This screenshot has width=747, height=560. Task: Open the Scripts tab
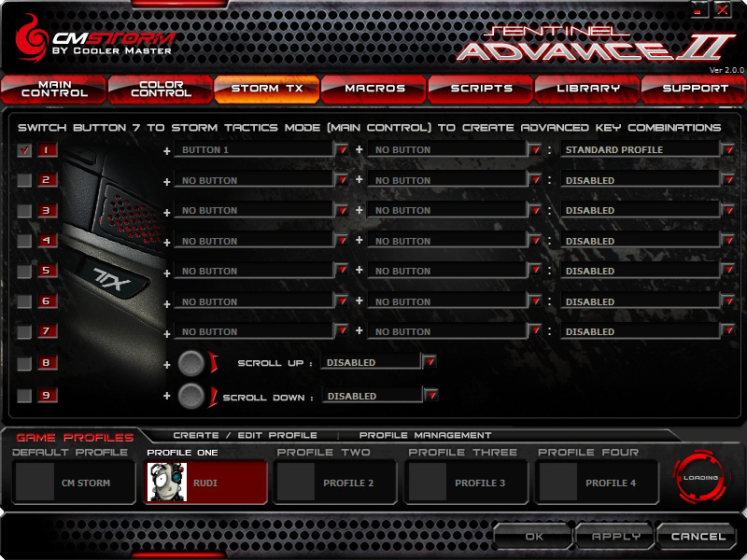pyautogui.click(x=481, y=89)
